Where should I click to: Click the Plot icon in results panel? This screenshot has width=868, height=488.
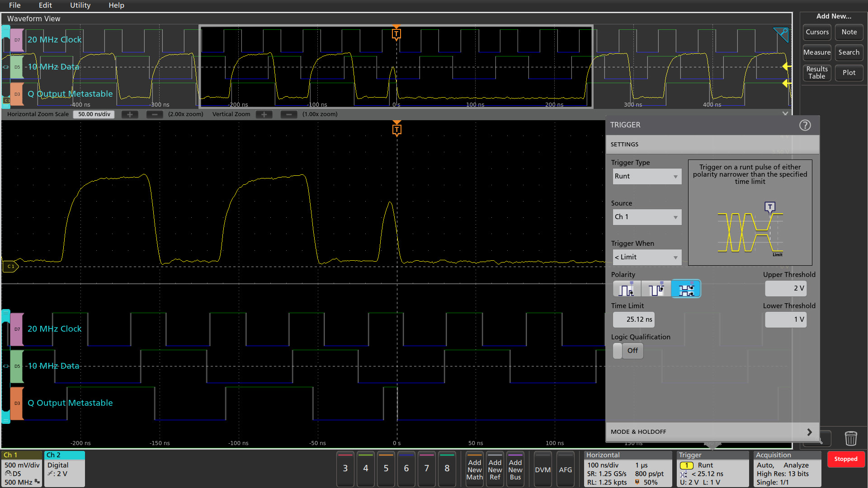click(x=848, y=72)
